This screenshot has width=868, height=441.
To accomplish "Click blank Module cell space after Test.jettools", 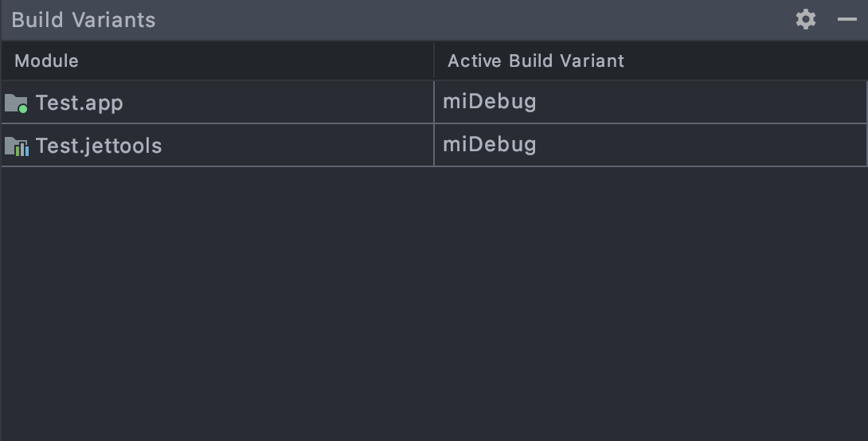I will point(295,146).
